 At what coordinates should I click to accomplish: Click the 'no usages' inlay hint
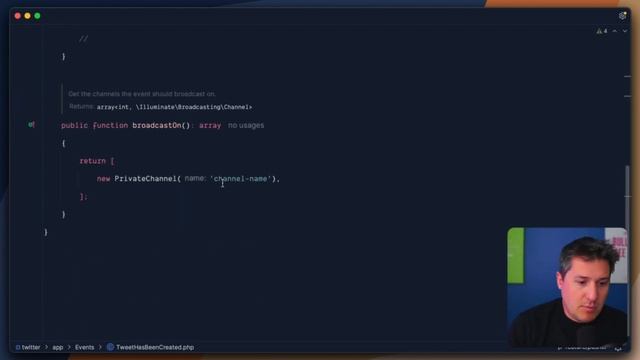click(x=246, y=125)
